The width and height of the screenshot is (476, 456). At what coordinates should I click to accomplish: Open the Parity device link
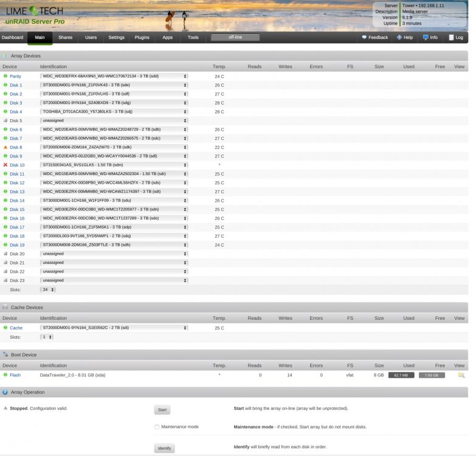point(15,76)
